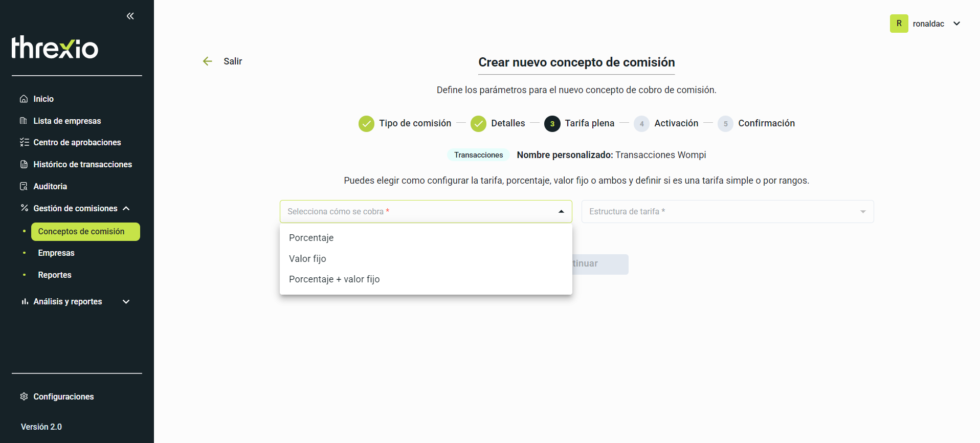Expand the Análisis y reportes section
This screenshot has height=443, width=980.
click(x=126, y=302)
